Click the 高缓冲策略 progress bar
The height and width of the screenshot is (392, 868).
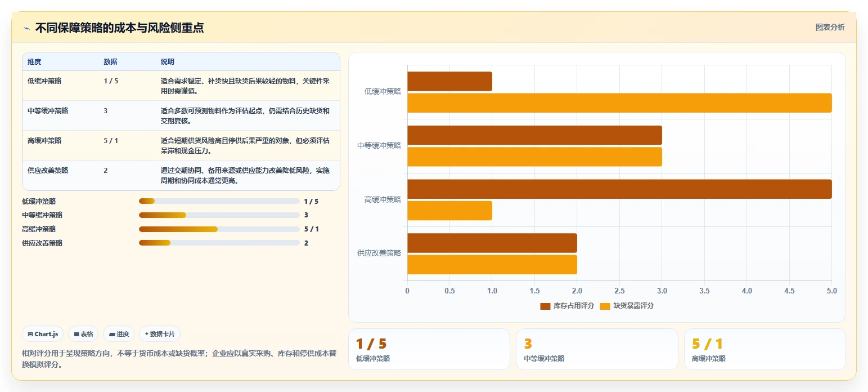(x=219, y=229)
